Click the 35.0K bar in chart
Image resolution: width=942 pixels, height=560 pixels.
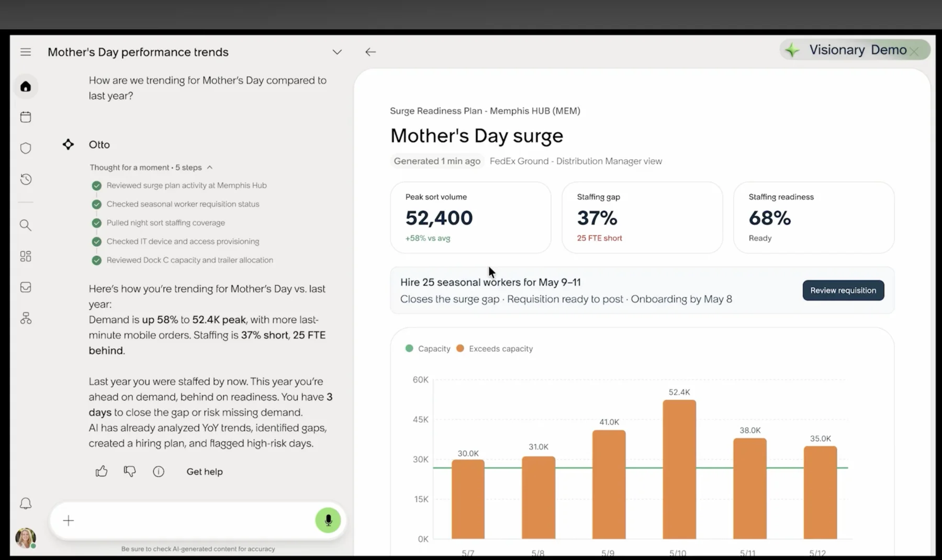pos(820,492)
